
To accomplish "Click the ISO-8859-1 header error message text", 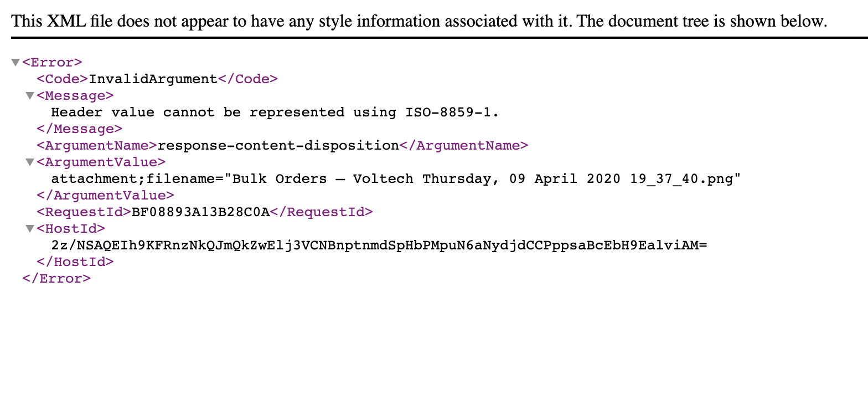I will (x=275, y=113).
